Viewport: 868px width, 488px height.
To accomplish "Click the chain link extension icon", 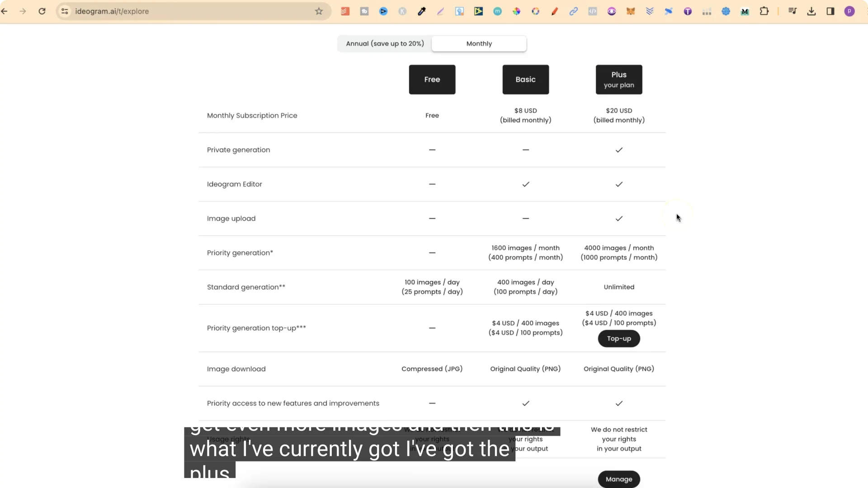I will [x=573, y=11].
